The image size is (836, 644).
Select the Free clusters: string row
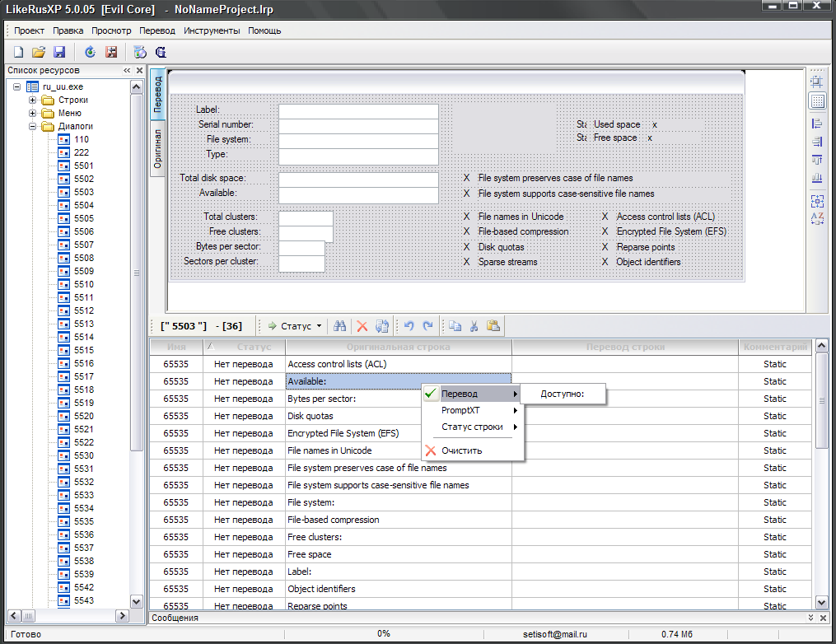click(x=480, y=537)
